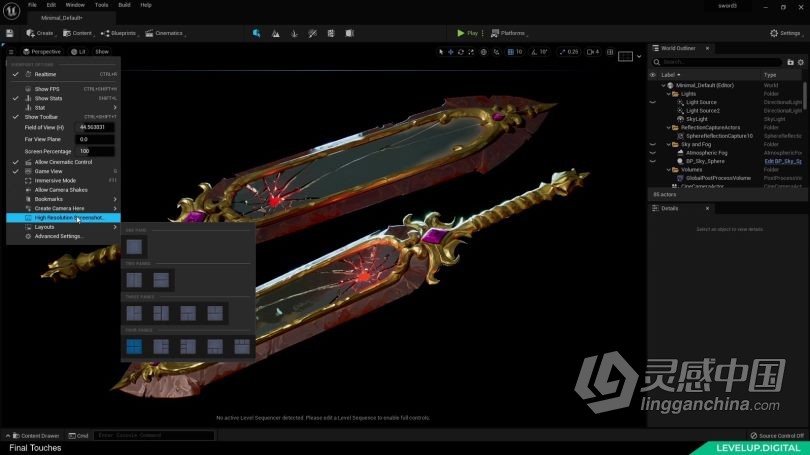
Task: Click the Save icon in the main toolbar
Action: coord(9,33)
